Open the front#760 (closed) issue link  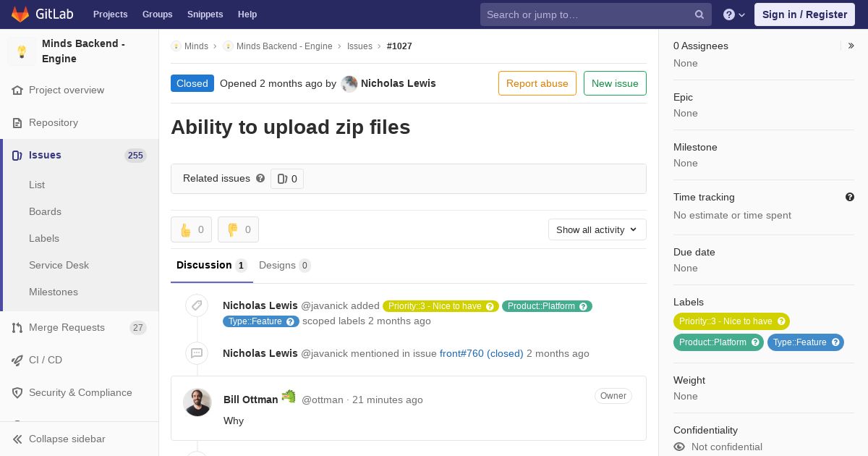click(482, 353)
